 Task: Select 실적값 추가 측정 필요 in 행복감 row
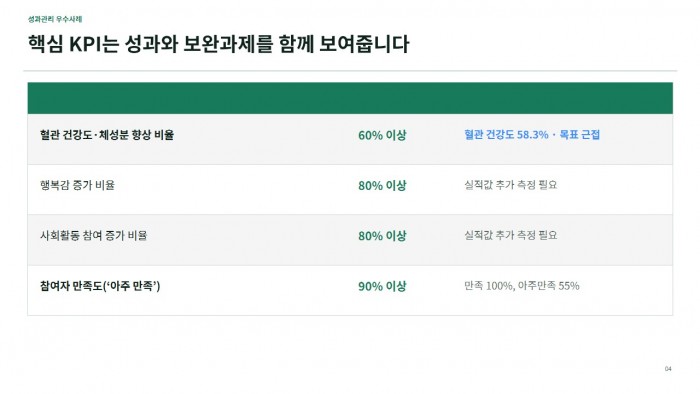tap(511, 185)
